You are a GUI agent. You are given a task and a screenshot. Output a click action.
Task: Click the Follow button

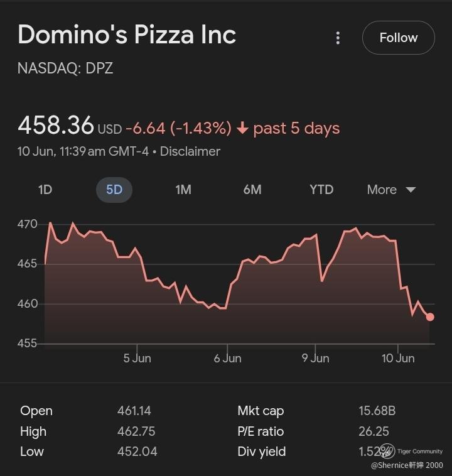[398, 38]
